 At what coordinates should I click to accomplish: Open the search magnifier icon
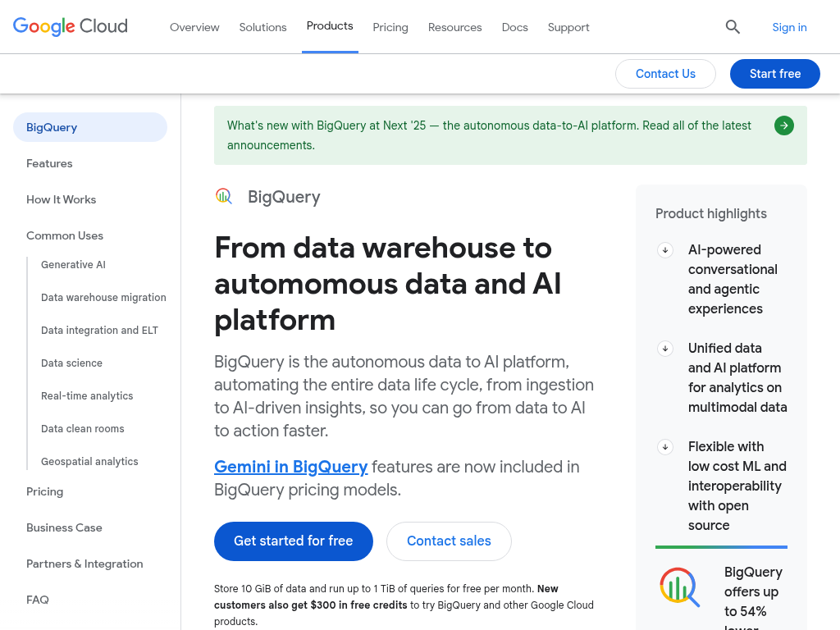tap(733, 27)
